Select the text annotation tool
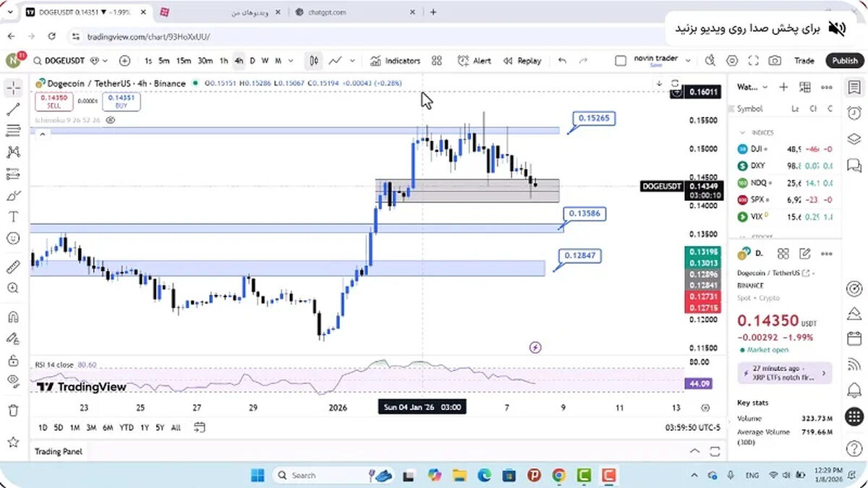This screenshot has width=868, height=488. coord(13,216)
